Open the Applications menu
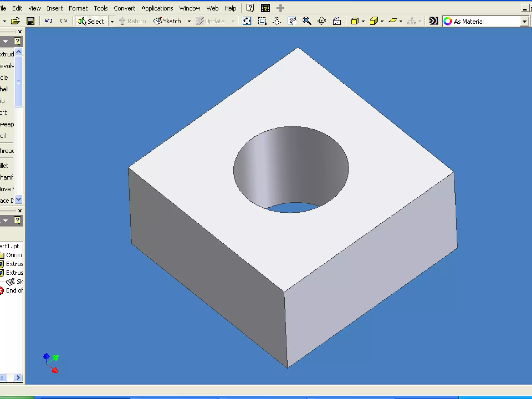The width and height of the screenshot is (532, 399). tap(157, 8)
